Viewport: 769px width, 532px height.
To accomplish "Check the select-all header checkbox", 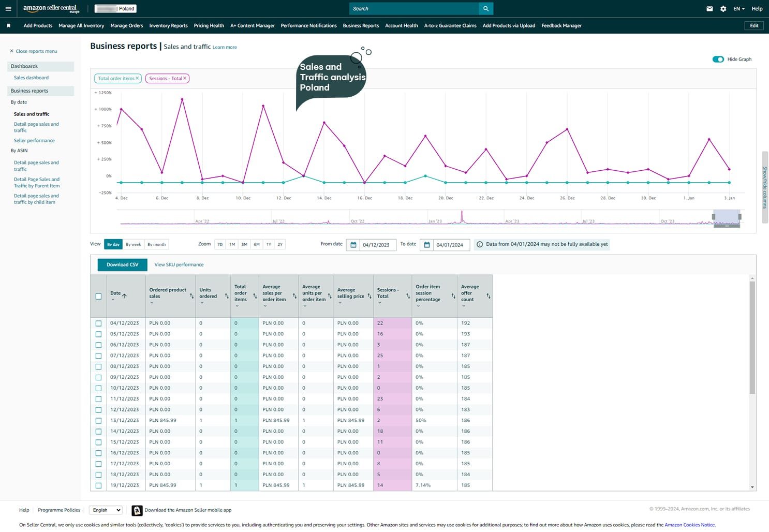I will (x=98, y=297).
